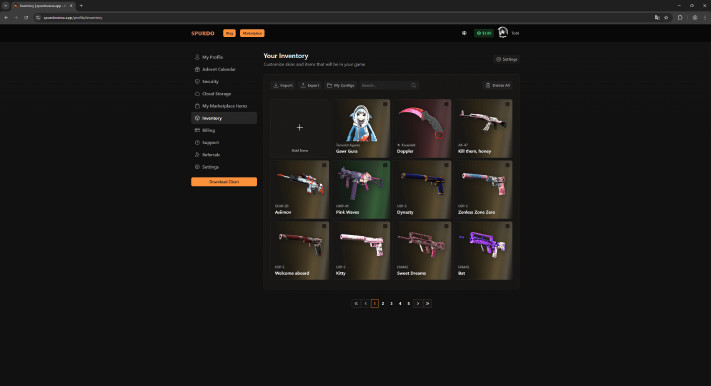
Task: Open the Billing sidebar item
Action: (224, 130)
